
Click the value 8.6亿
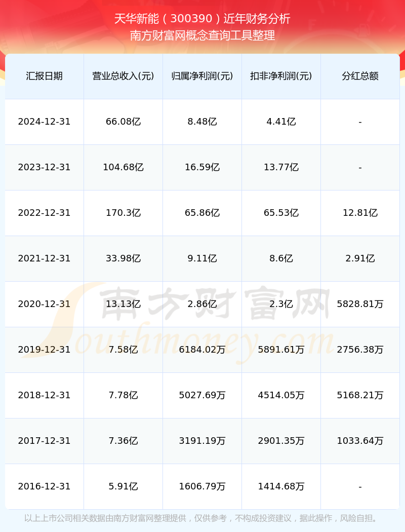click(x=281, y=258)
